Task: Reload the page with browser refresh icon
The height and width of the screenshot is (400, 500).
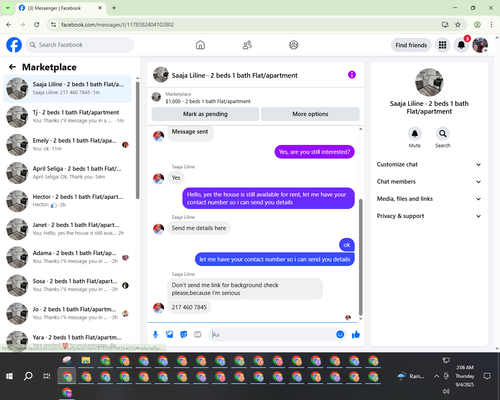Action: [x=37, y=25]
